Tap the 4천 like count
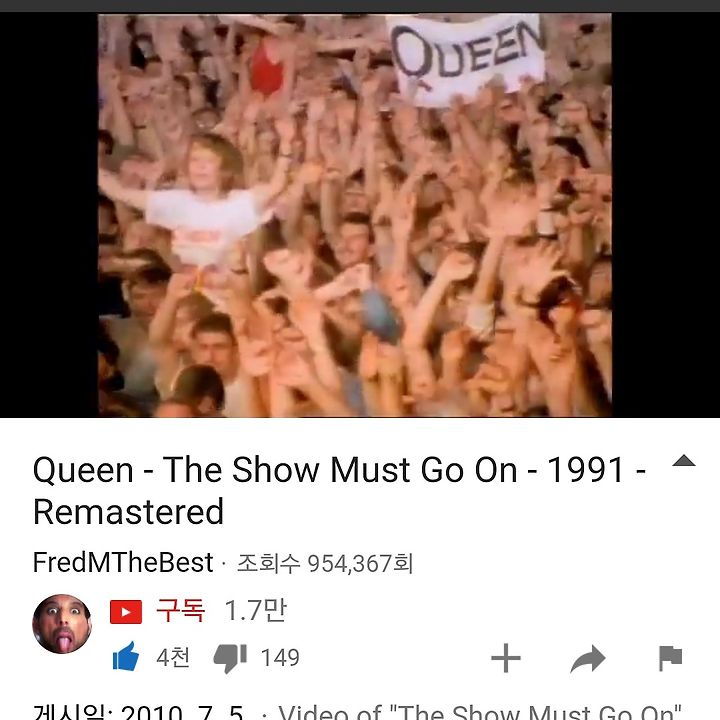This screenshot has width=720, height=720. click(x=173, y=657)
